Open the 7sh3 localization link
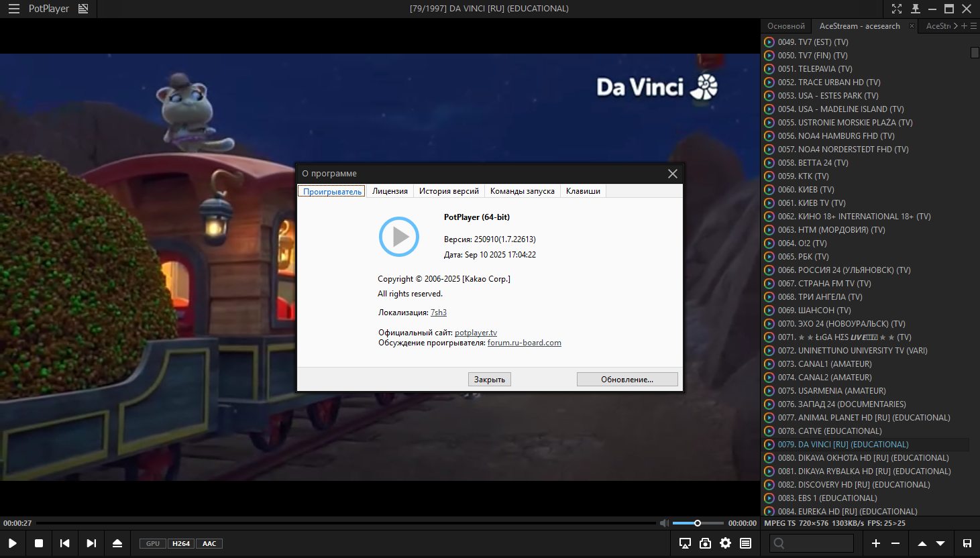 tap(439, 313)
